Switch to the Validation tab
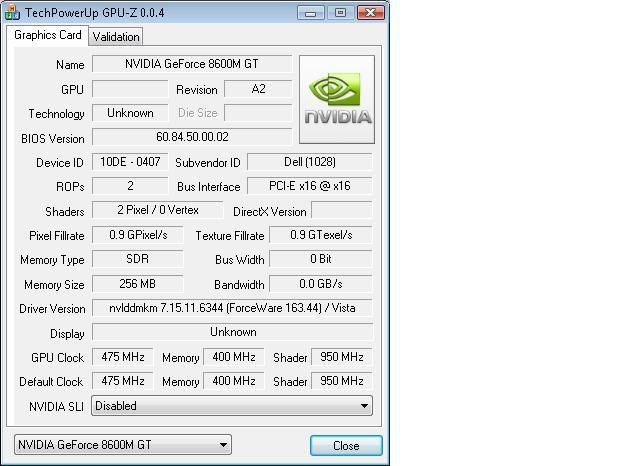This screenshot has width=640, height=466. click(116, 37)
